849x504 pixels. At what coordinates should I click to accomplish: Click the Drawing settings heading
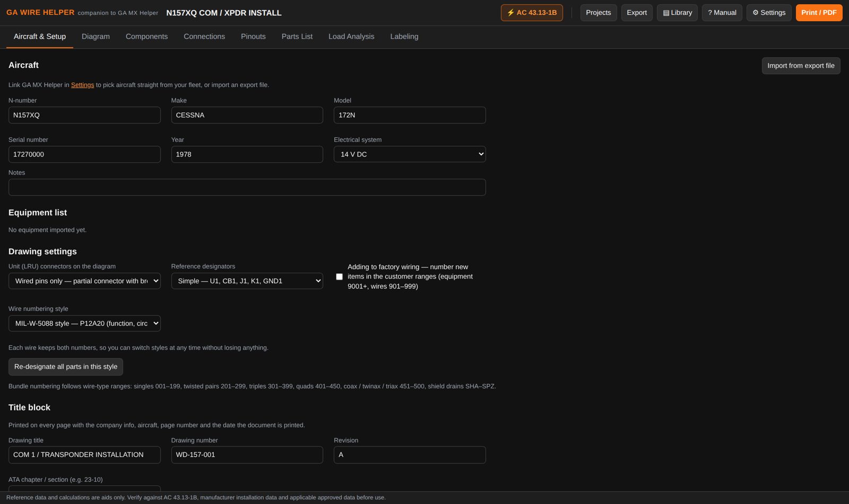click(x=42, y=251)
